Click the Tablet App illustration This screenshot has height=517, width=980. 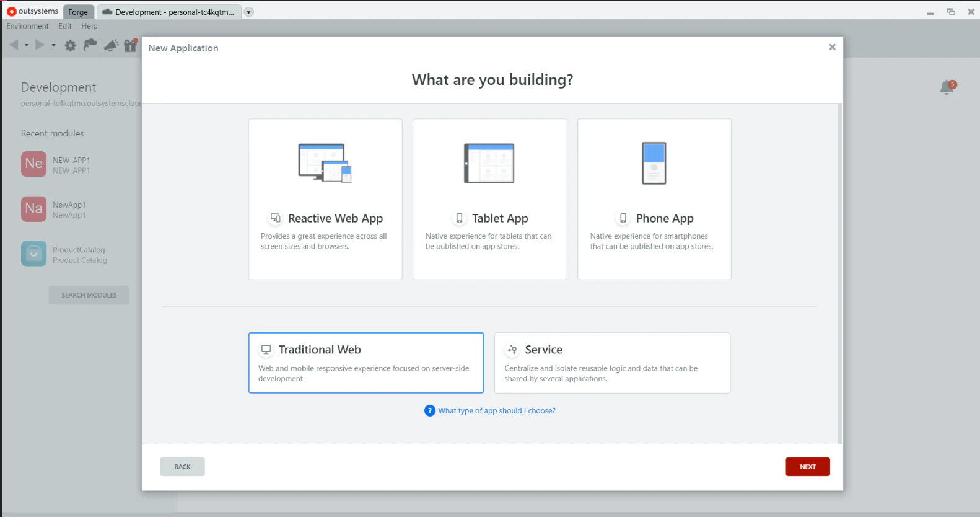click(x=489, y=163)
